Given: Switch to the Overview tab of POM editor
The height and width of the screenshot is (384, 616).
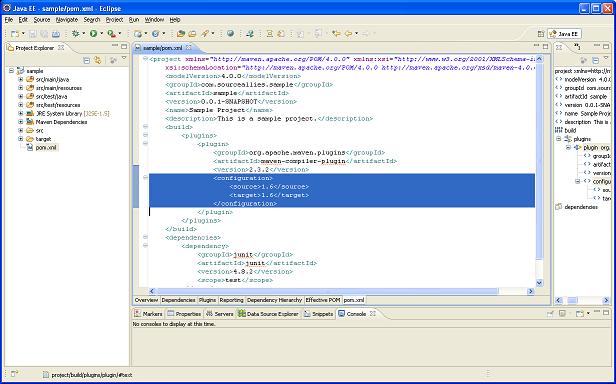Looking at the screenshot, I should tap(146, 300).
